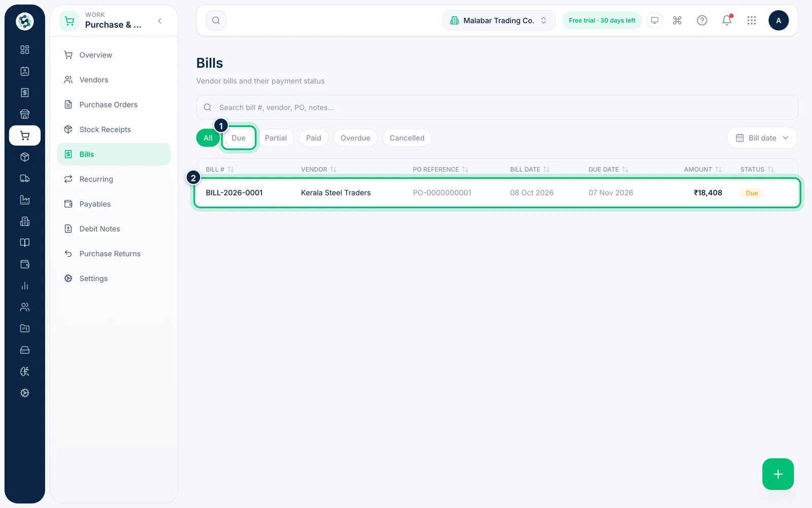This screenshot has width=812, height=508.
Task: Open the office building icon in the left rail
Action: (24, 221)
